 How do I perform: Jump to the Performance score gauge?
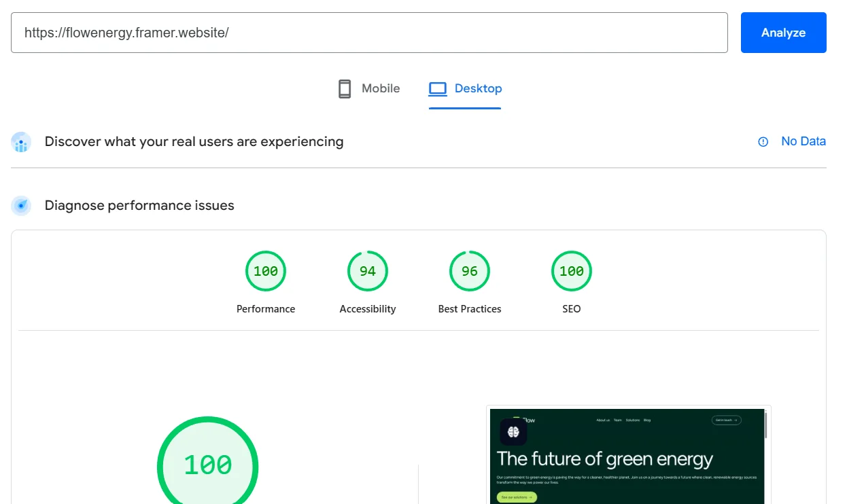point(266,271)
